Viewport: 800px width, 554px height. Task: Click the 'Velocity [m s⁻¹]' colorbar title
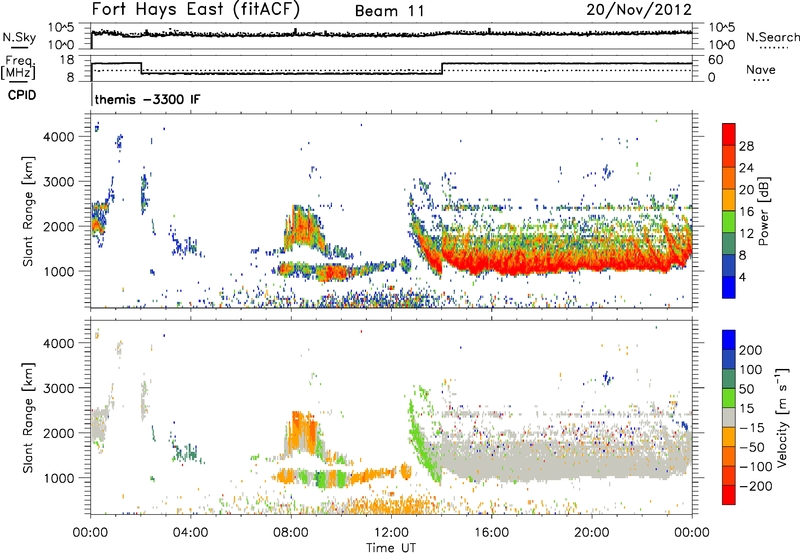(781, 417)
